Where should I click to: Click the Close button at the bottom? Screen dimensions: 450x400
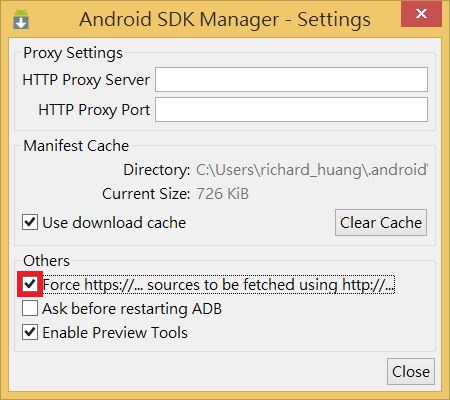click(411, 372)
